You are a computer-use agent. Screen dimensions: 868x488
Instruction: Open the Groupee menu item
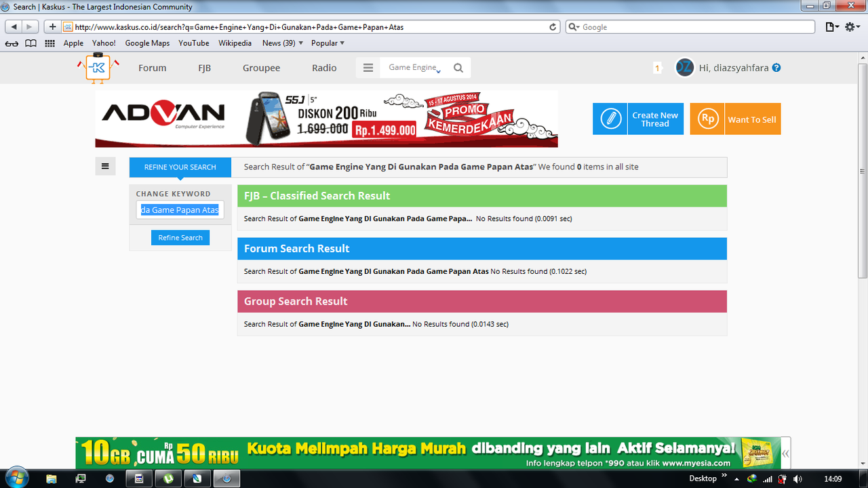[x=261, y=68]
